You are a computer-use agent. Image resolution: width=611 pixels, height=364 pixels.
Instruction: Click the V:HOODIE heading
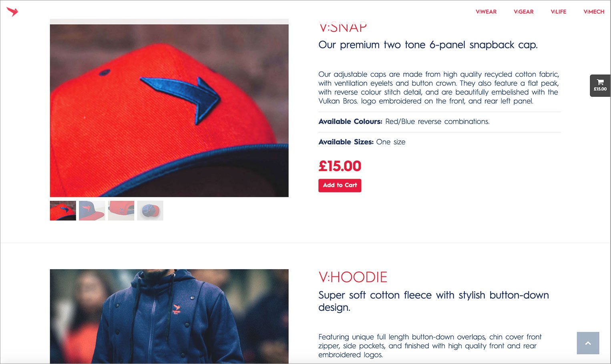[x=353, y=277]
